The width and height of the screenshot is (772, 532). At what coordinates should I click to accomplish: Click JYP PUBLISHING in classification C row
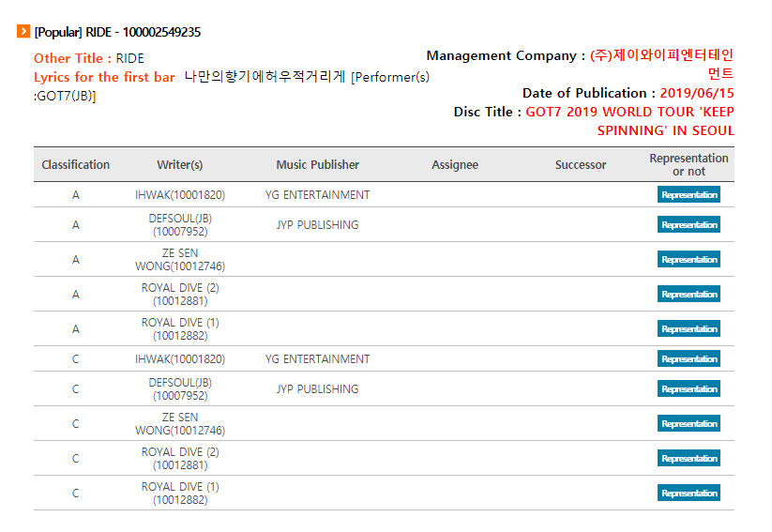point(318,388)
